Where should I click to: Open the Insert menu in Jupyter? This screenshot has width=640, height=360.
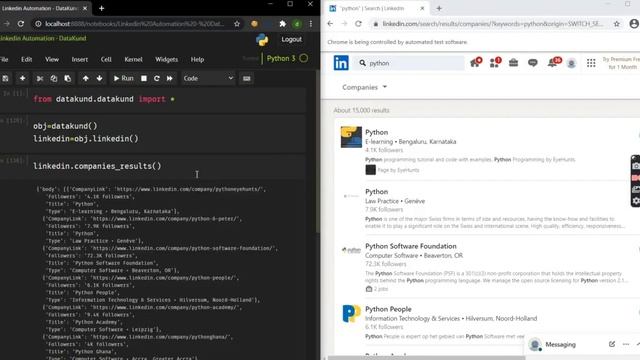80,60
